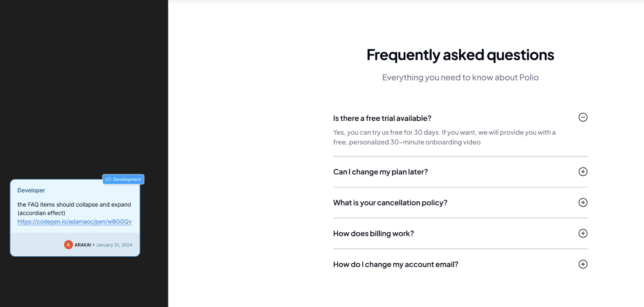Click the "Frequently asked questions" heading
Viewport: 644px width, 307px height.
(460, 55)
